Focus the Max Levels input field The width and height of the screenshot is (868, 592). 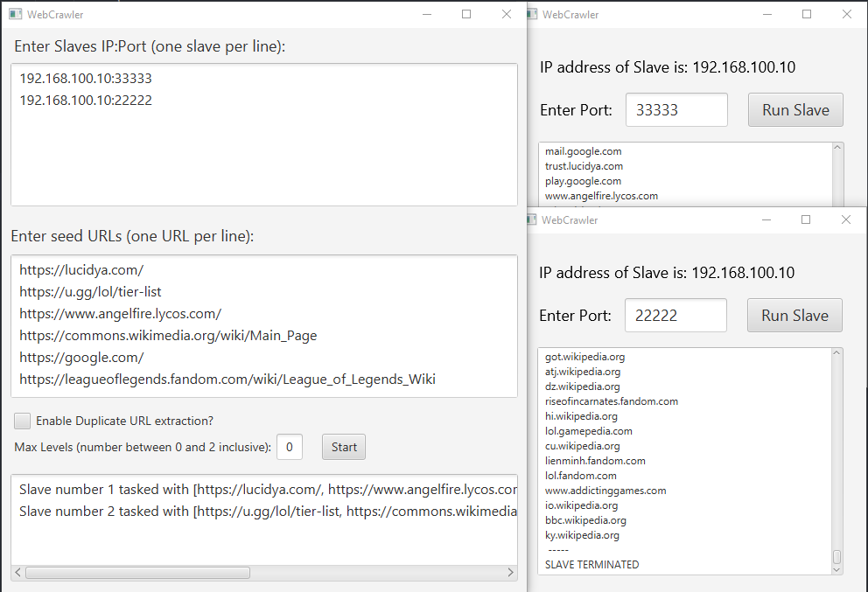click(x=290, y=447)
